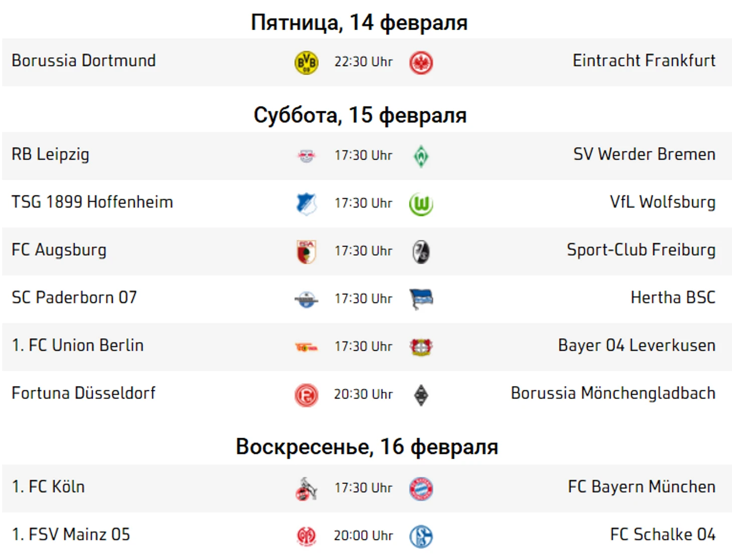Open the TSG 1899 Hoffenheim team link

pyautogui.click(x=92, y=202)
